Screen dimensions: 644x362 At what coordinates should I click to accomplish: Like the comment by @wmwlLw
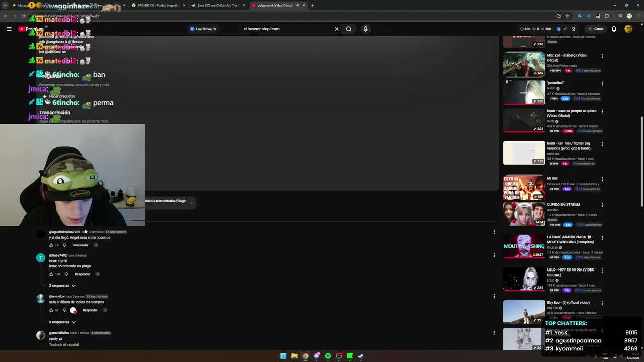pos(51,310)
